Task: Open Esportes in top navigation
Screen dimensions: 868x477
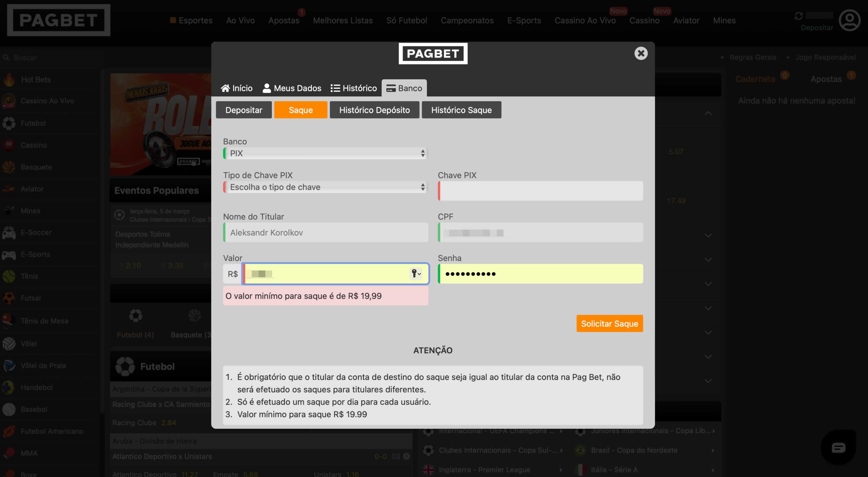Action: coord(195,20)
